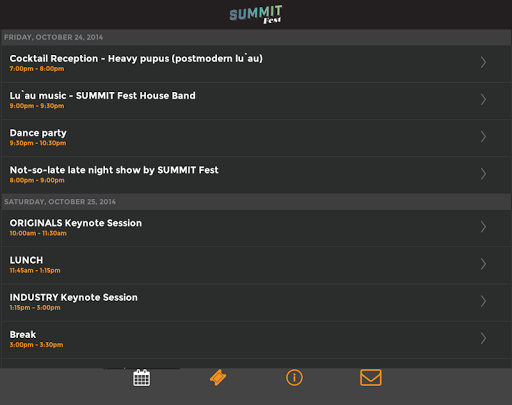Open the info circle tab icon
This screenshot has height=405, width=512.
coord(294,378)
